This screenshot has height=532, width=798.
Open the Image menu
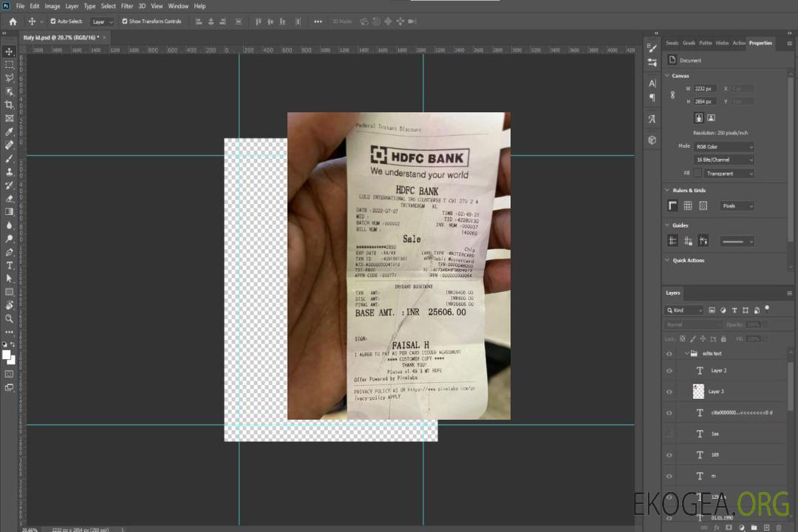tap(52, 6)
